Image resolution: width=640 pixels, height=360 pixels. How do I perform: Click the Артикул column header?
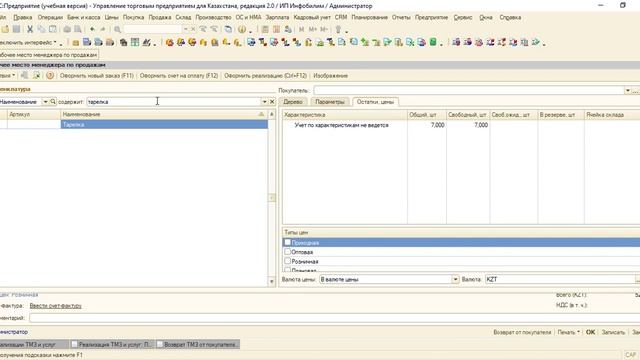tap(34, 114)
